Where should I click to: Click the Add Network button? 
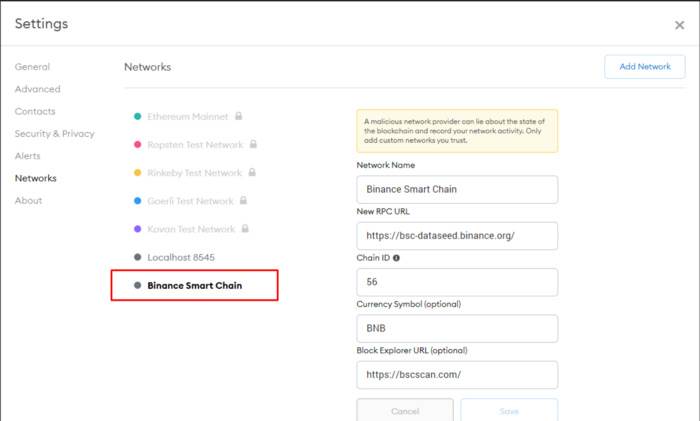[x=645, y=67]
